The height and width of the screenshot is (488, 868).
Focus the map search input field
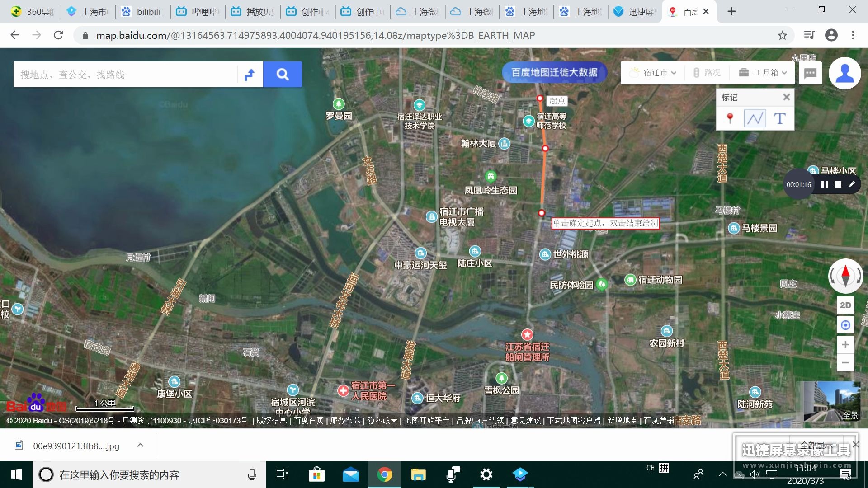tap(125, 75)
